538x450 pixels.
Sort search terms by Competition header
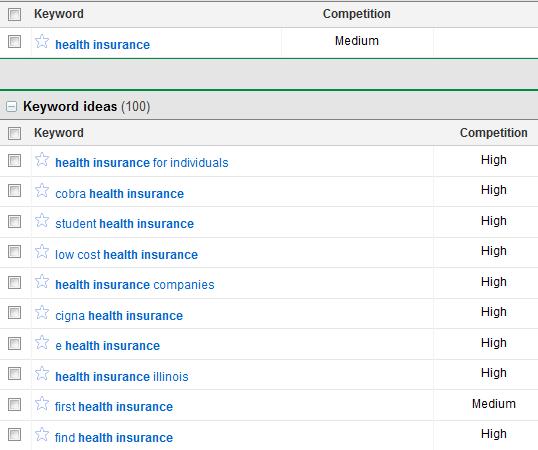click(356, 14)
